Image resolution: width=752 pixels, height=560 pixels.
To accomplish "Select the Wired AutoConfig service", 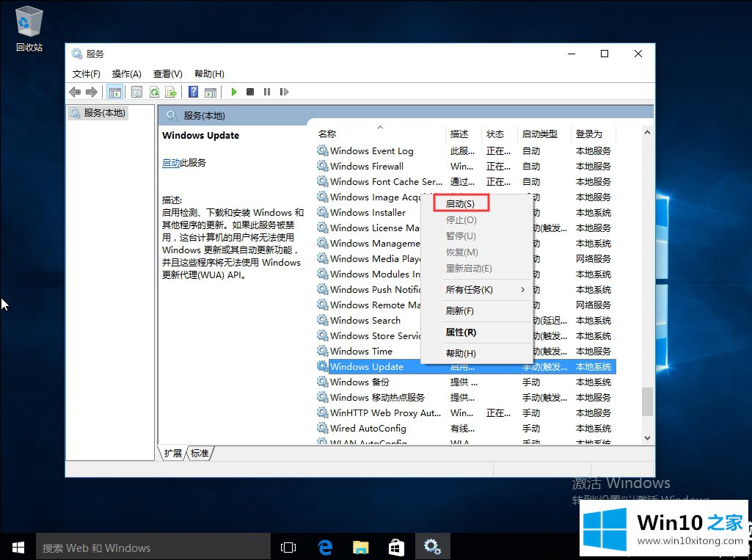I will pos(466,428).
